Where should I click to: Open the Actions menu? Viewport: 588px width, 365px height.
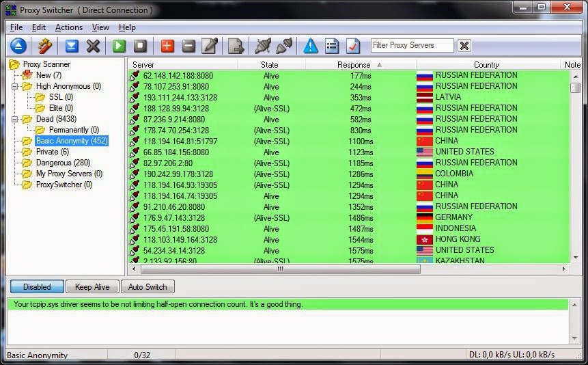(x=68, y=27)
